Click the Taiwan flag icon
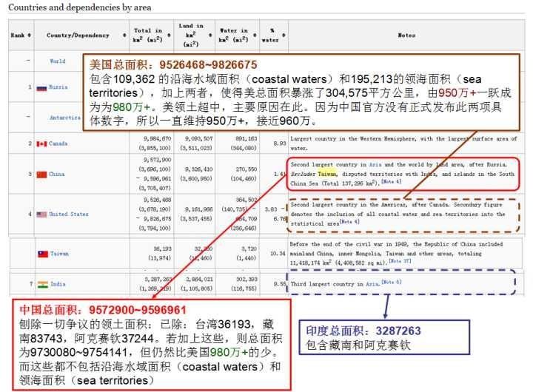Screen dimensions: 533x392 pos(43,254)
